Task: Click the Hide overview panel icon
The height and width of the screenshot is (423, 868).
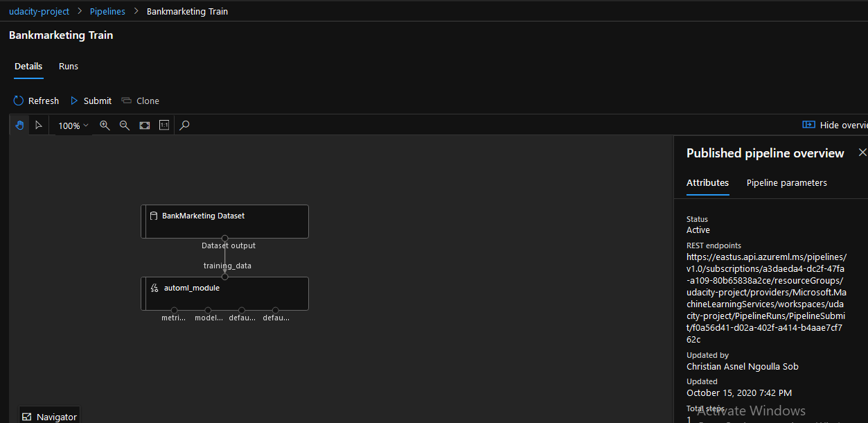Action: click(x=808, y=125)
